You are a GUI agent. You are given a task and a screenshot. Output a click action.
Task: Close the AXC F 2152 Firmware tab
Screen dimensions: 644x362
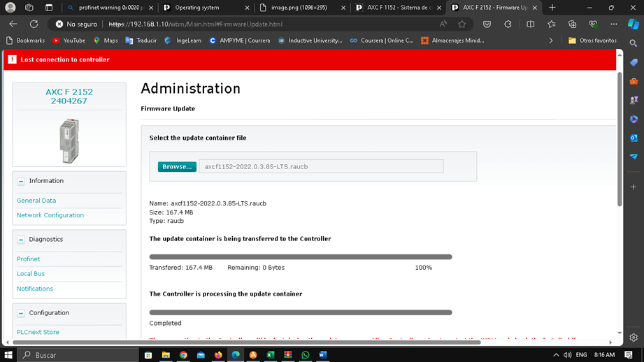pos(535,8)
